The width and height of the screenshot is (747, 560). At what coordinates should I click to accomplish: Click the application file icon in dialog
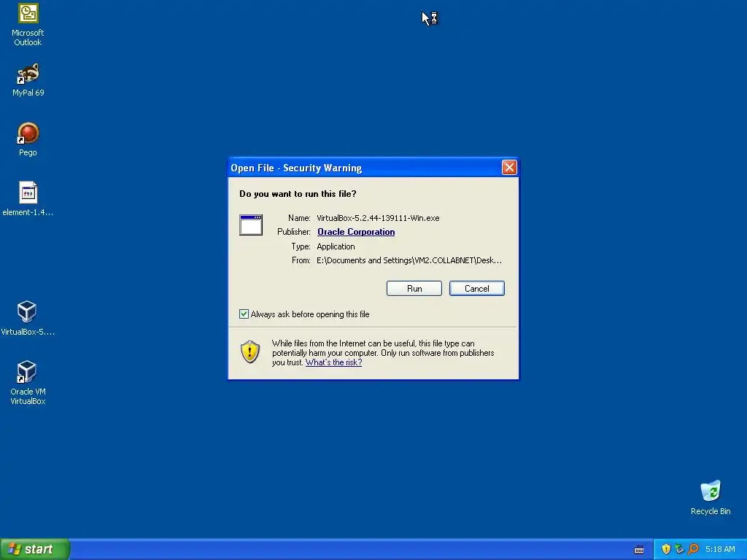pos(251,225)
